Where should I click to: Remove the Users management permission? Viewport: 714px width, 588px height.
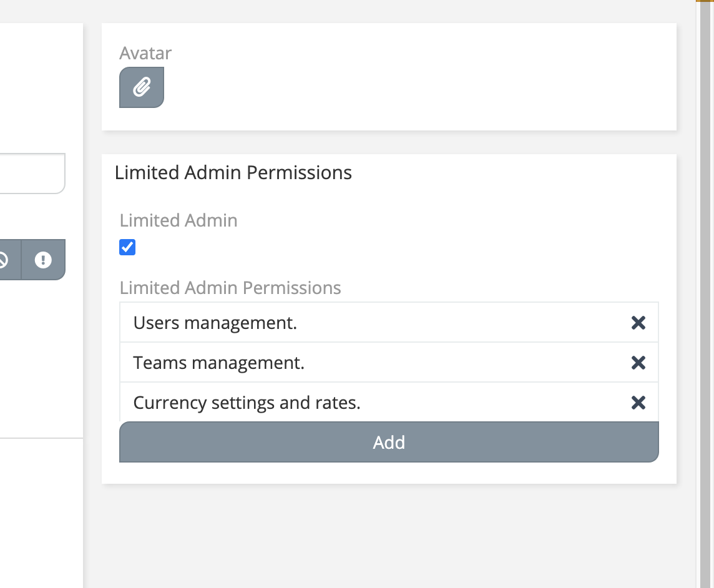click(638, 323)
